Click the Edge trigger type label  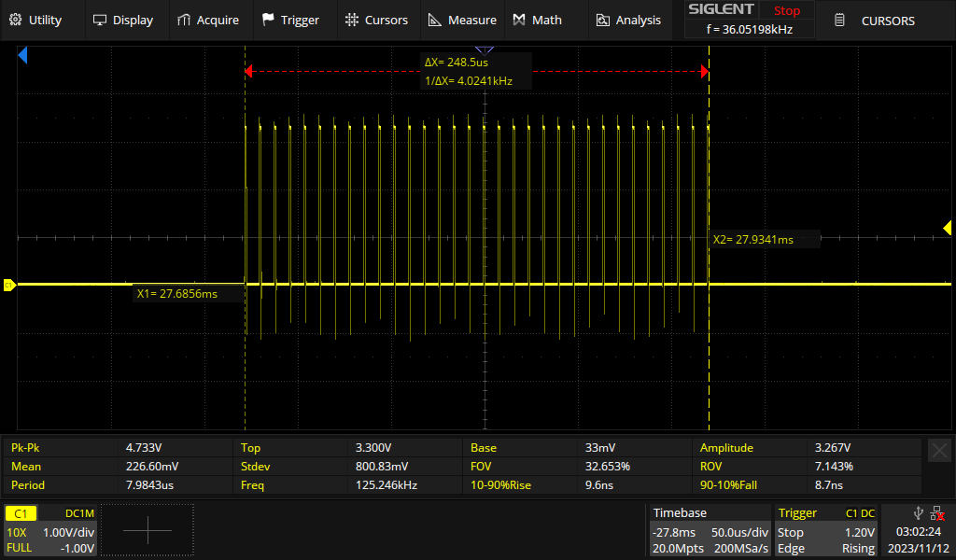(791, 549)
